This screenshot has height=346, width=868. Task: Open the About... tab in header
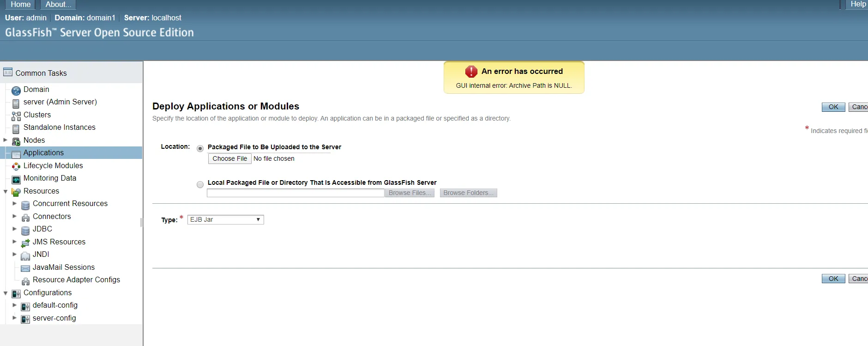58,4
